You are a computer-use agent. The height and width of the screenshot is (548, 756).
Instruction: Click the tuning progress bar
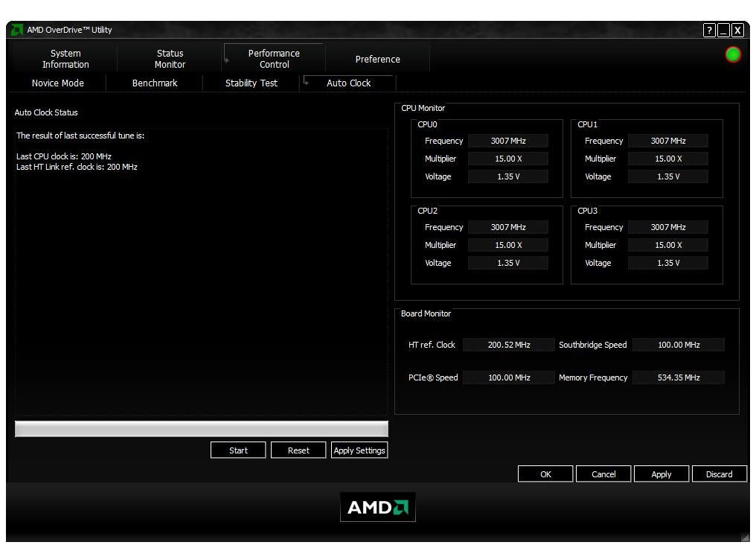pyautogui.click(x=201, y=428)
